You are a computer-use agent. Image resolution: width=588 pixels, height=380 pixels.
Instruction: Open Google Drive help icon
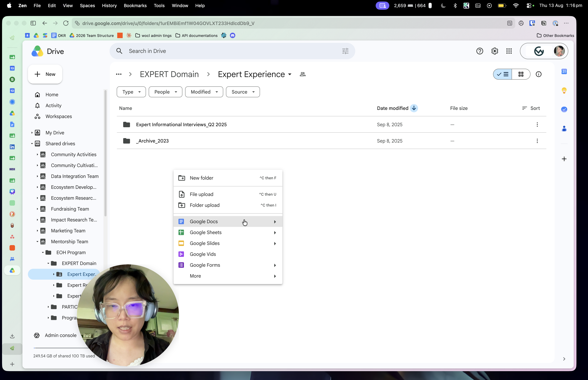tap(479, 51)
